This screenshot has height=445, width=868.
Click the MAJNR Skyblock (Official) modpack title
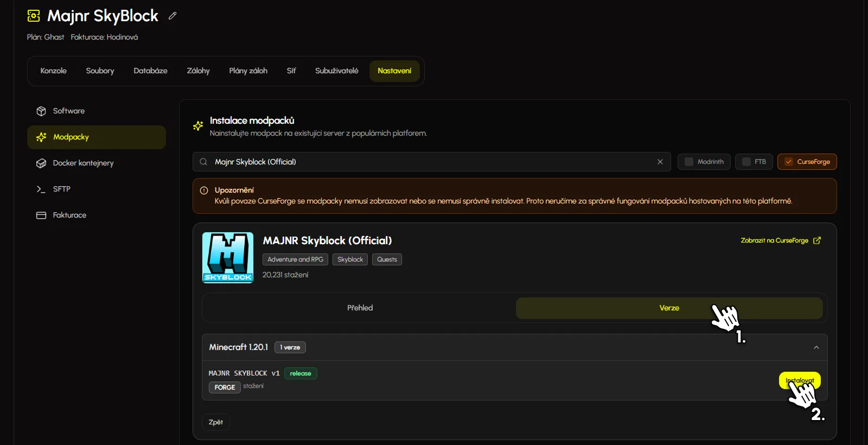(327, 240)
